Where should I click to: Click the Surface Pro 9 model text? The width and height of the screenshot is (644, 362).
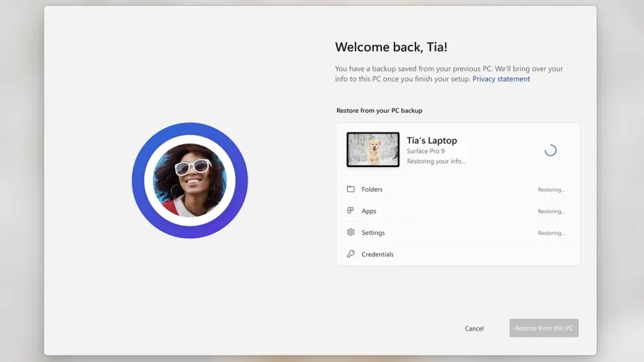point(426,151)
